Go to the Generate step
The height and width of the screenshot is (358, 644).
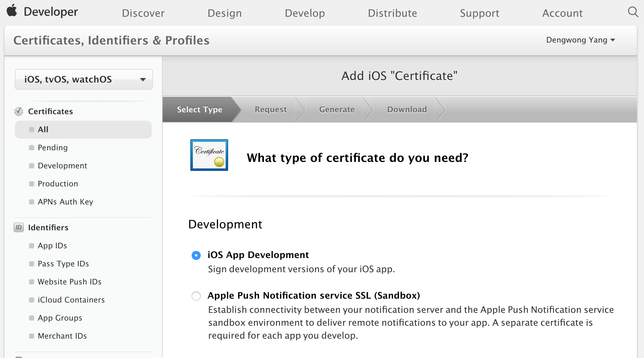pos(337,109)
